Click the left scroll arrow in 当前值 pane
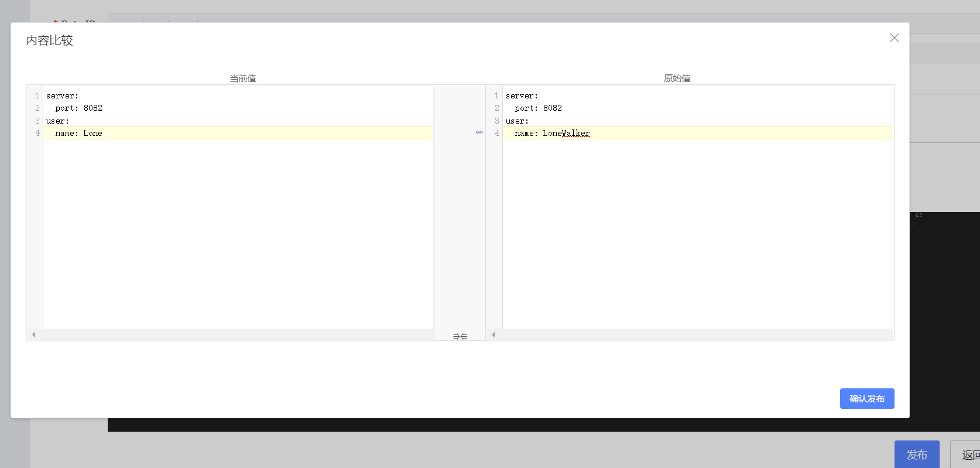The image size is (980, 468). (34, 335)
